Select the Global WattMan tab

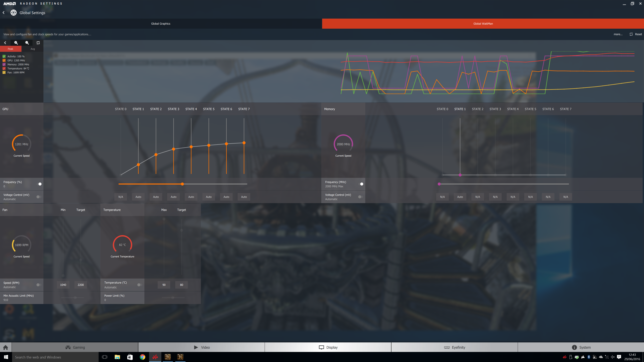pos(483,23)
